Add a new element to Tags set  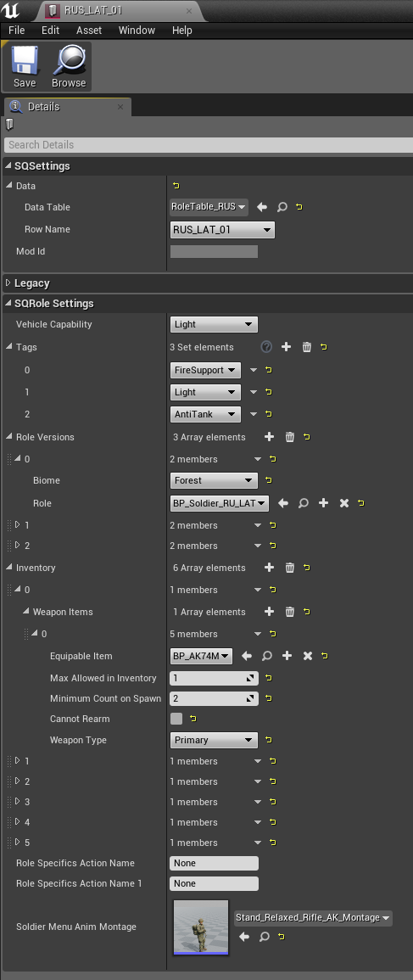[x=286, y=347]
